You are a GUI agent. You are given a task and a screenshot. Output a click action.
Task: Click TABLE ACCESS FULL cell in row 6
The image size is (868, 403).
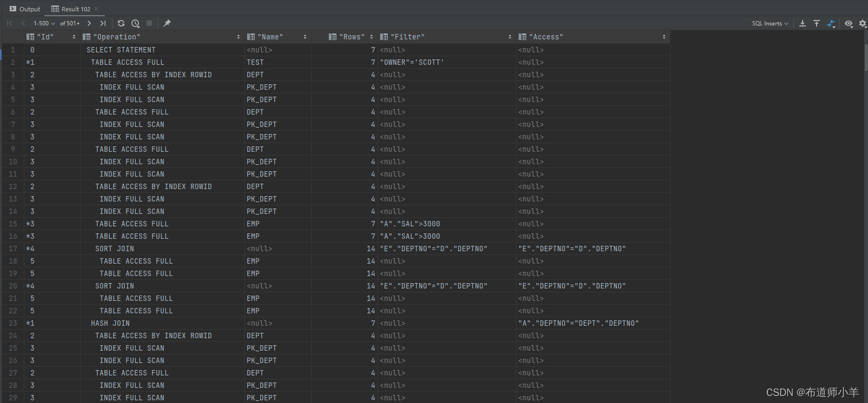[x=162, y=112]
